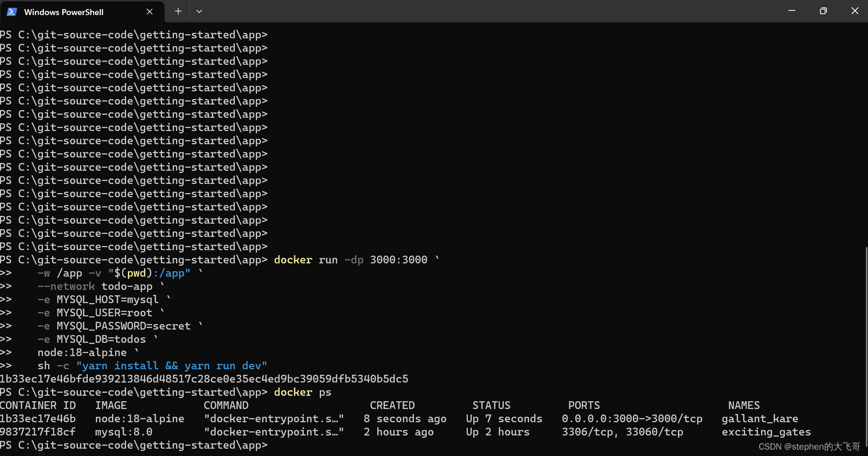Click the last empty prompt line at bottom
Viewport: 868px width, 456px height.
pos(134,445)
